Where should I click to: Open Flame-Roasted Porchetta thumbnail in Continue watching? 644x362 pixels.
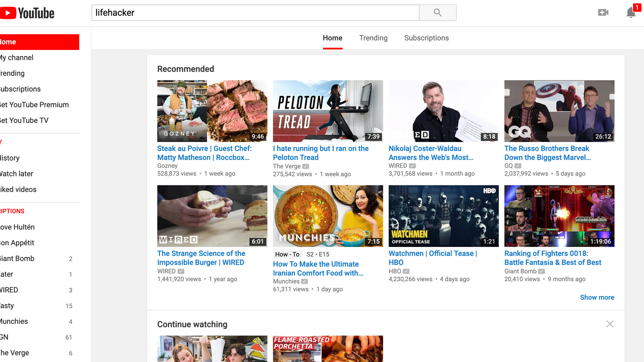click(x=328, y=349)
